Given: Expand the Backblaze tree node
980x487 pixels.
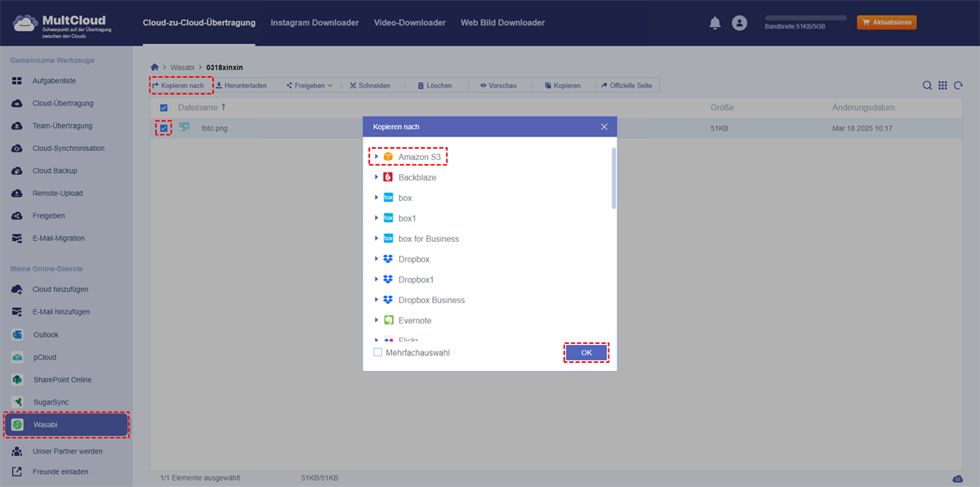Looking at the screenshot, I should point(376,177).
